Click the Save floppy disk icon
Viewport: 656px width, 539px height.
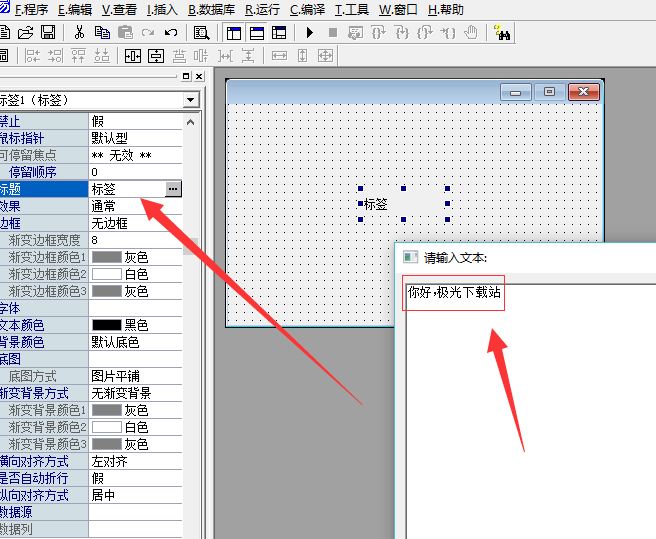[x=47, y=33]
